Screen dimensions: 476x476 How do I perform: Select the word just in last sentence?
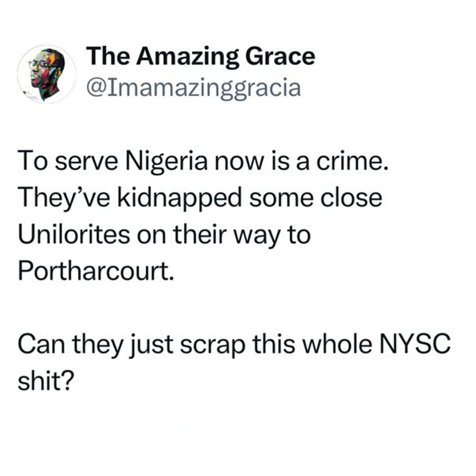151,346
